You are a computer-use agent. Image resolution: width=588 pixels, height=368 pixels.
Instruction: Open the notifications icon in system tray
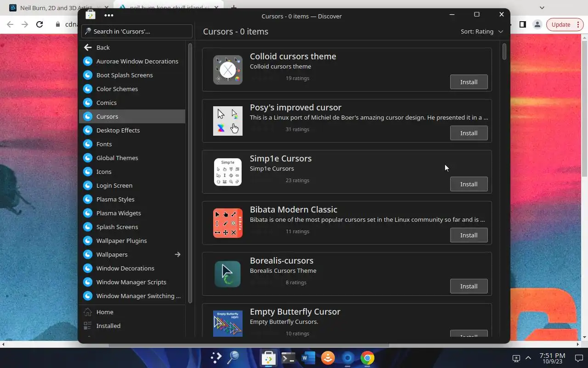pyautogui.click(x=578, y=358)
